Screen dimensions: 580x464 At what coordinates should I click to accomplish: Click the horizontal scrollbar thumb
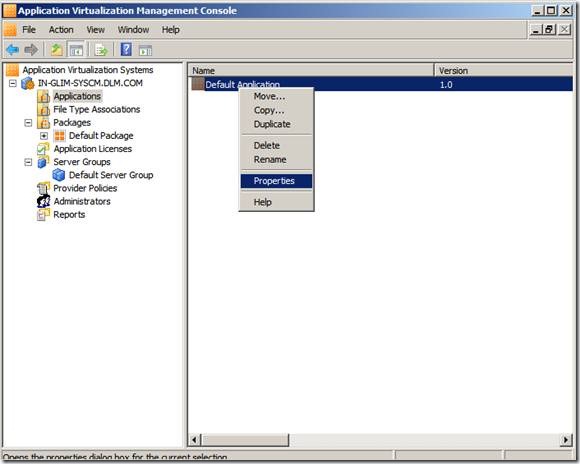(x=245, y=440)
